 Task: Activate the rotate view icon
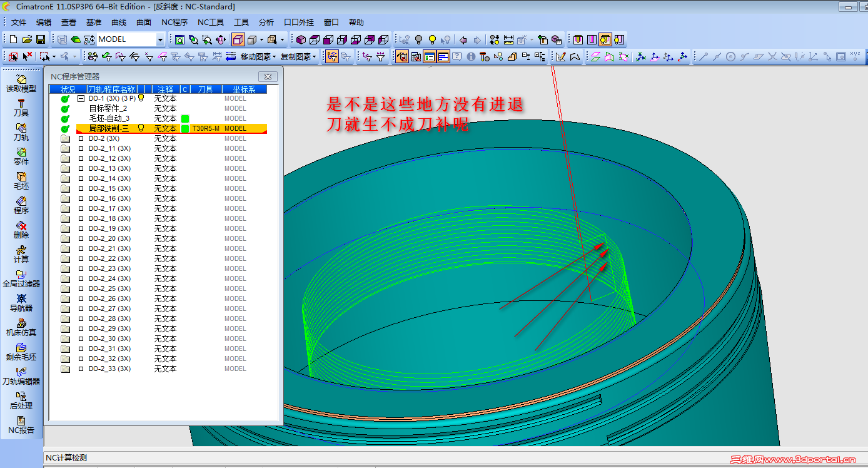click(221, 39)
